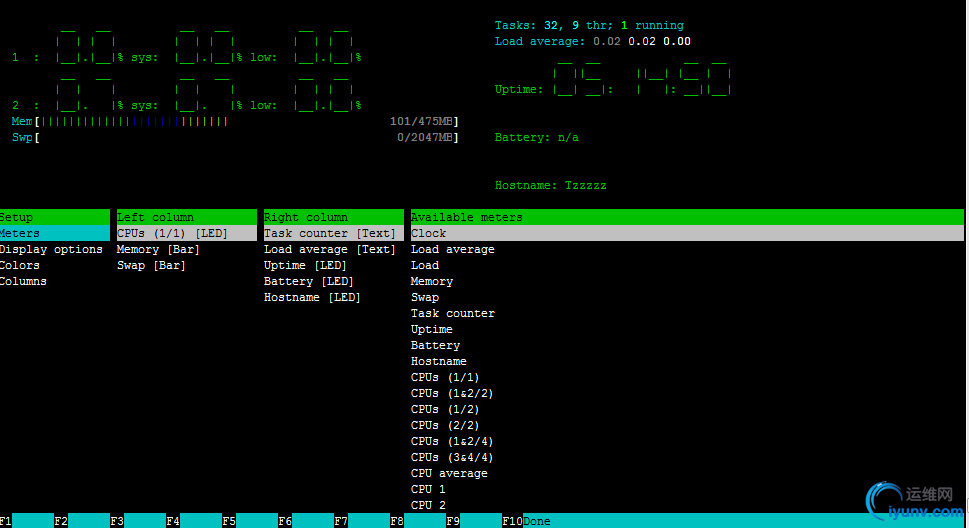This screenshot has width=969, height=528.
Task: Select Battery [LED] in Right column
Action: [x=309, y=281]
